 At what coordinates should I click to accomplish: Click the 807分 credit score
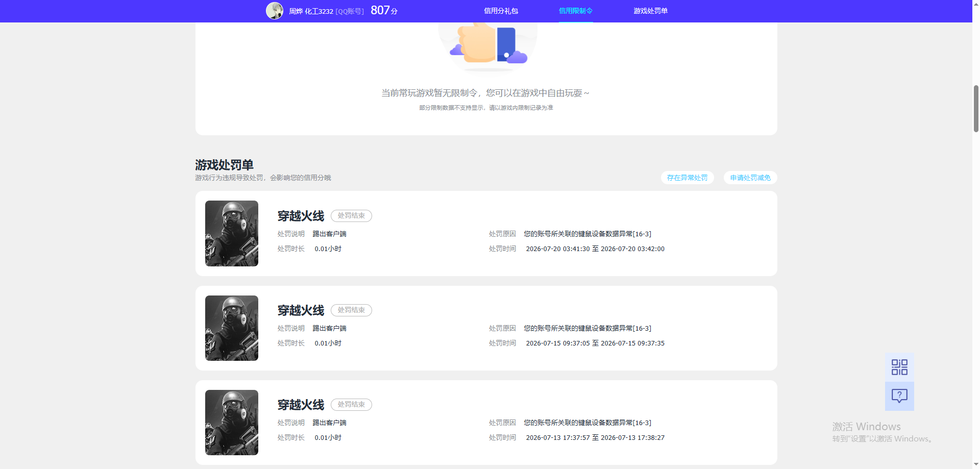coord(384,11)
